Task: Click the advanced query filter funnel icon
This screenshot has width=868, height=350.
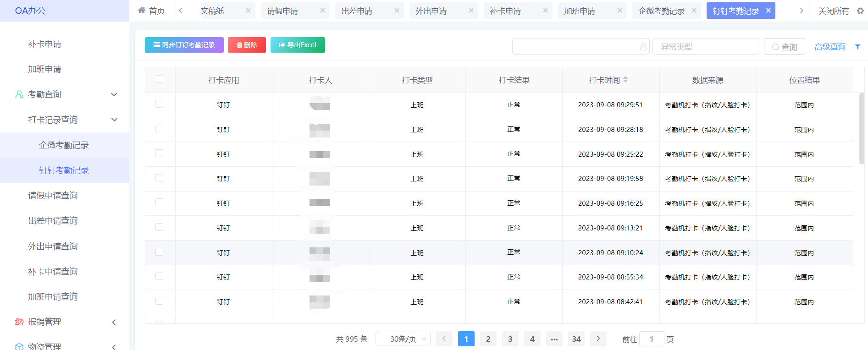Action: 857,47
